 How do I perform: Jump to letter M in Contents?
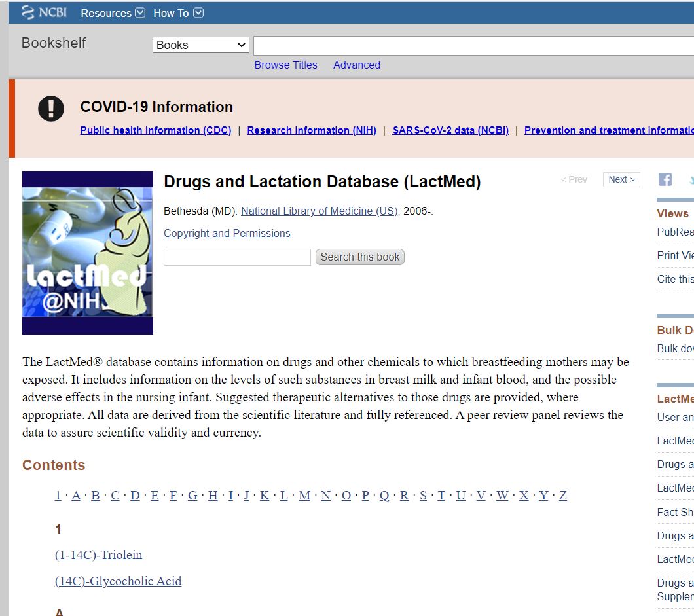[x=304, y=496]
